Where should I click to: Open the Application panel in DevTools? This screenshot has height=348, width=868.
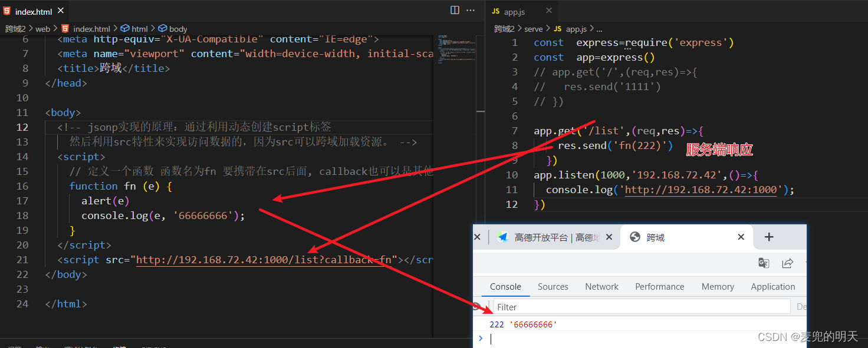(x=773, y=286)
